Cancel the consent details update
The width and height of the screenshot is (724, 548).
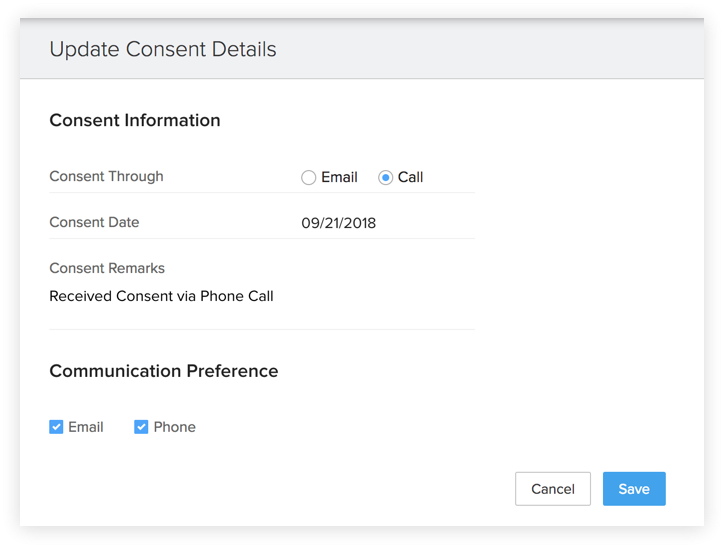(x=553, y=489)
